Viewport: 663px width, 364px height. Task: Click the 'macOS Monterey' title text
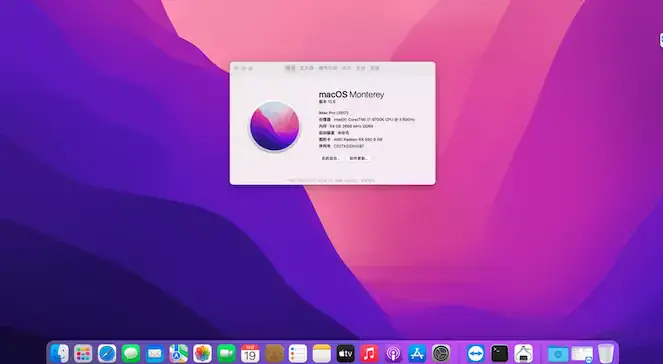pos(351,94)
